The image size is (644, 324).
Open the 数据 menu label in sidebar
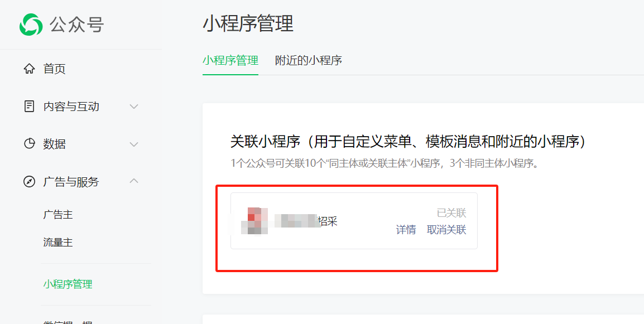tap(54, 144)
